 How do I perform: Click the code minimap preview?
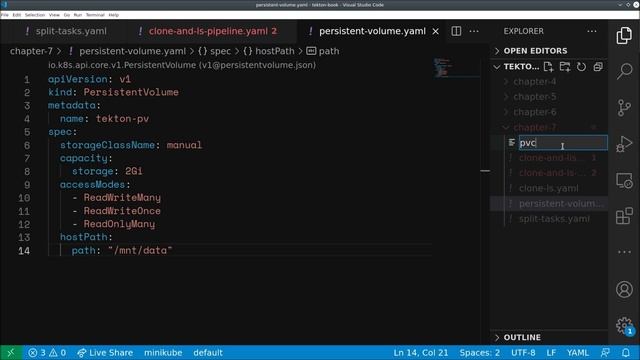click(x=442, y=68)
